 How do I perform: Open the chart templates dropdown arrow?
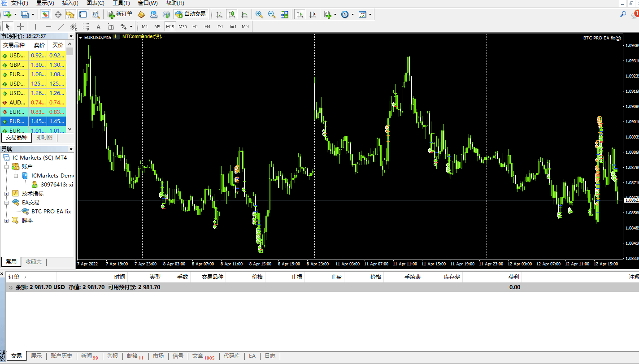(370, 14)
